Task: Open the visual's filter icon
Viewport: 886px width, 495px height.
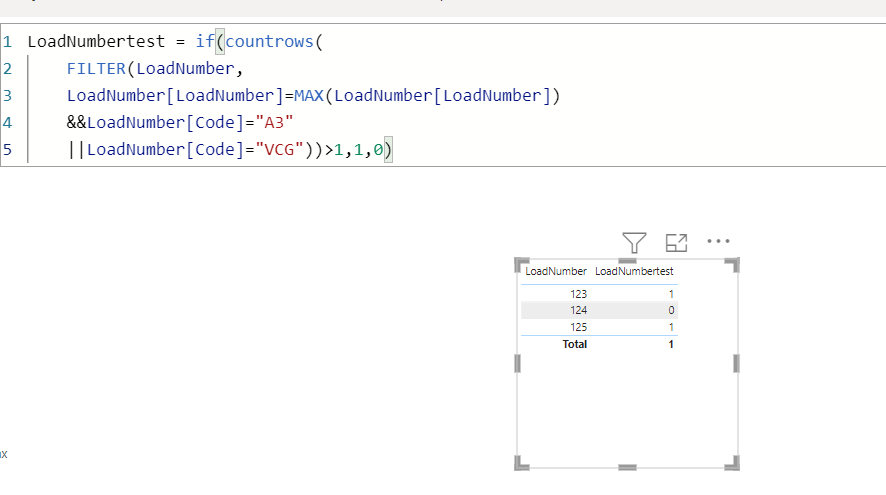Action: (634, 243)
